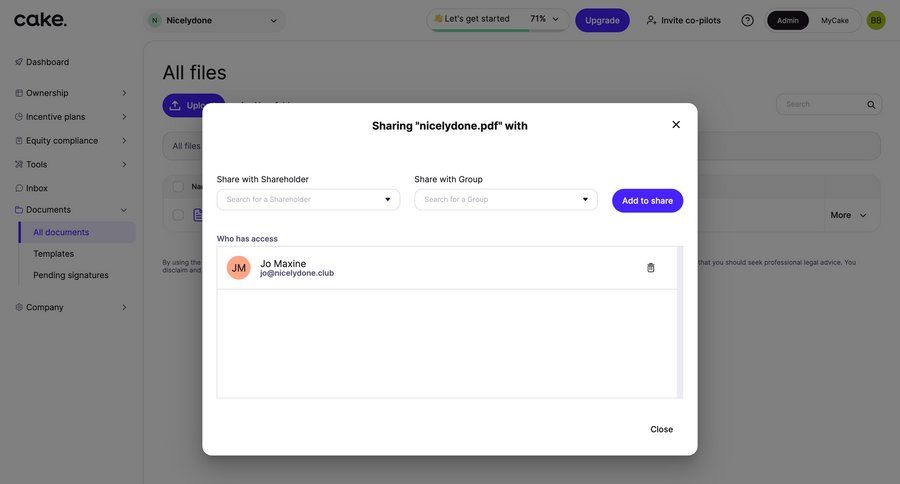The width and height of the screenshot is (900, 484).
Task: Check the file row checkbox
Action: [178, 215]
